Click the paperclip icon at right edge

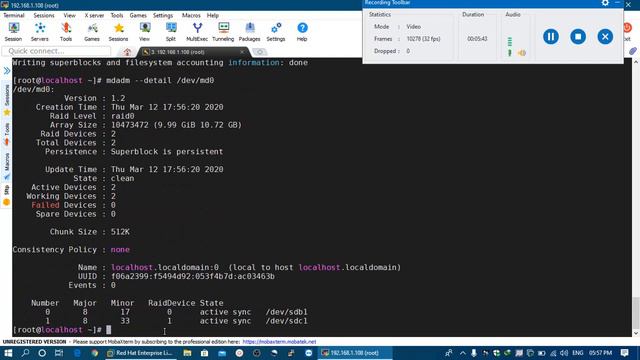(x=633, y=51)
